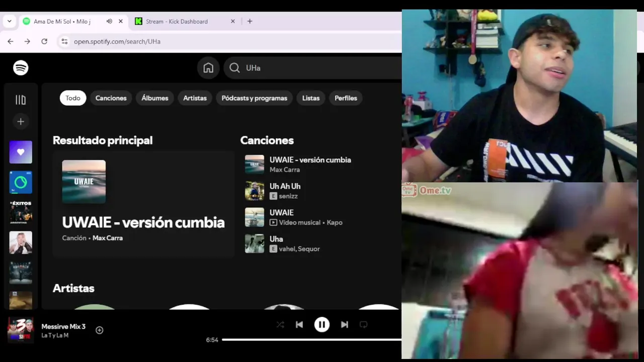Switch to Stream - Kick Dashboard tab
The height and width of the screenshot is (362, 644).
[x=177, y=21]
